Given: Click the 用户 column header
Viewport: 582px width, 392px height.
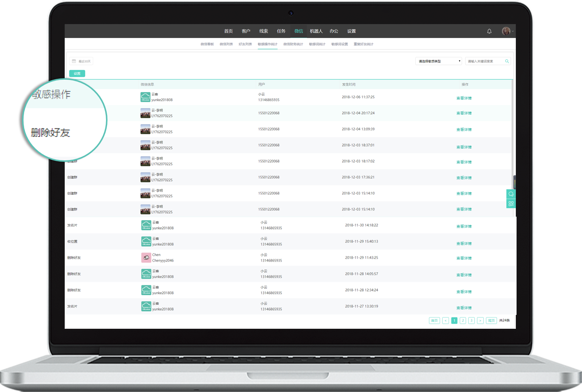Looking at the screenshot, I should point(261,84).
